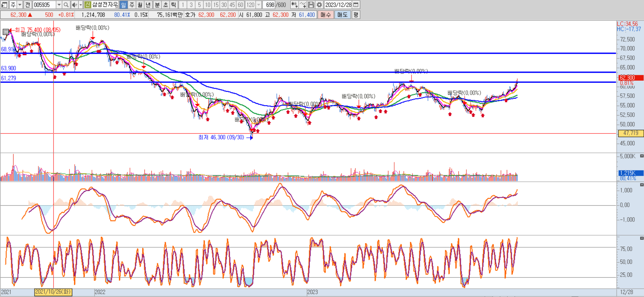This screenshot has width=644, height=297.
Task: Expand the stock code history dropdown
Action: pos(59,5)
